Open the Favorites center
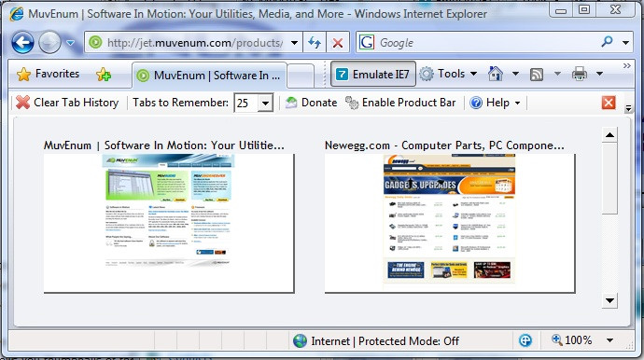Viewport: 644px width, 360px height. point(48,75)
